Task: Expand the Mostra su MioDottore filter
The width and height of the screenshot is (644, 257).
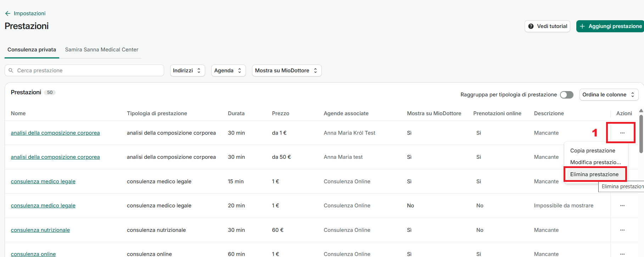Action: coord(287,71)
